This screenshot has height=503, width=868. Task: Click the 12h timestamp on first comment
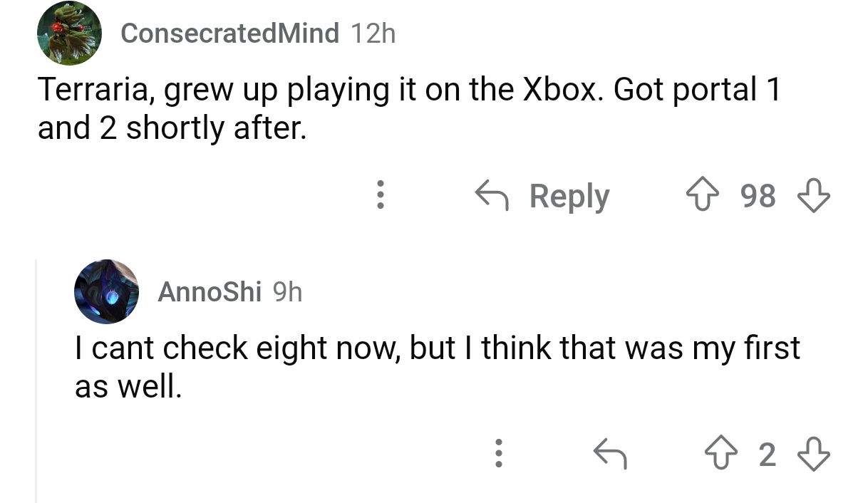click(x=373, y=33)
